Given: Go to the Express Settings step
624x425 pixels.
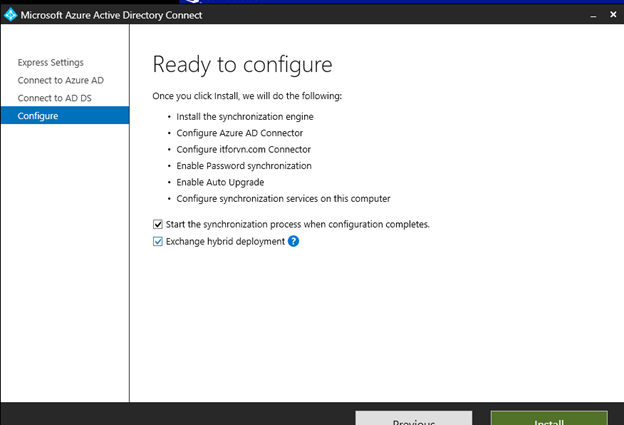Looking at the screenshot, I should point(50,63).
